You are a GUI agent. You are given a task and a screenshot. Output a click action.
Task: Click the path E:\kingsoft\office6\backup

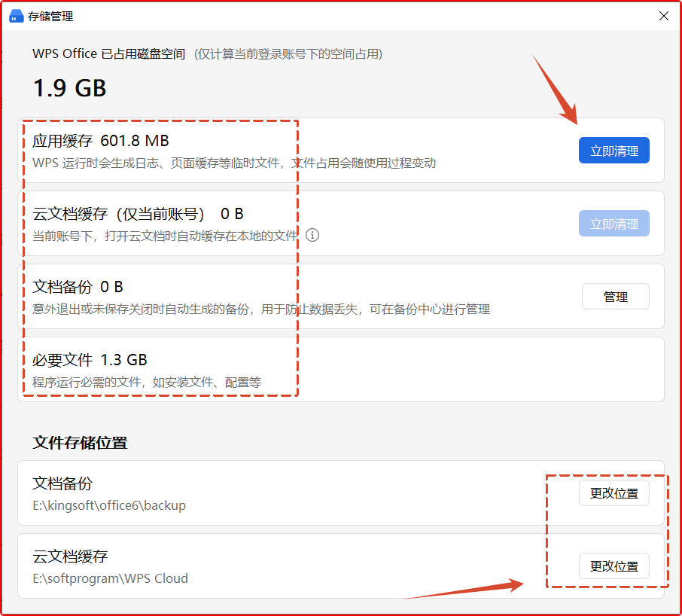click(109, 505)
